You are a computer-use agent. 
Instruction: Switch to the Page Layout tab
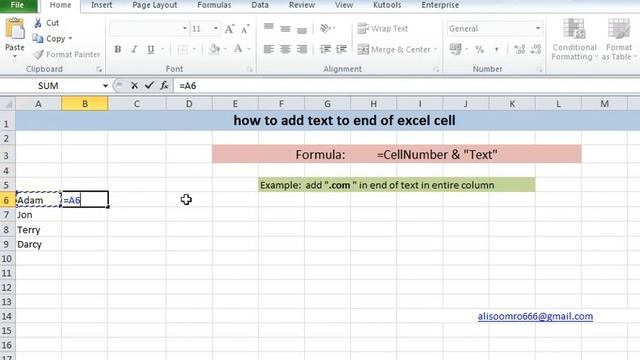155,5
